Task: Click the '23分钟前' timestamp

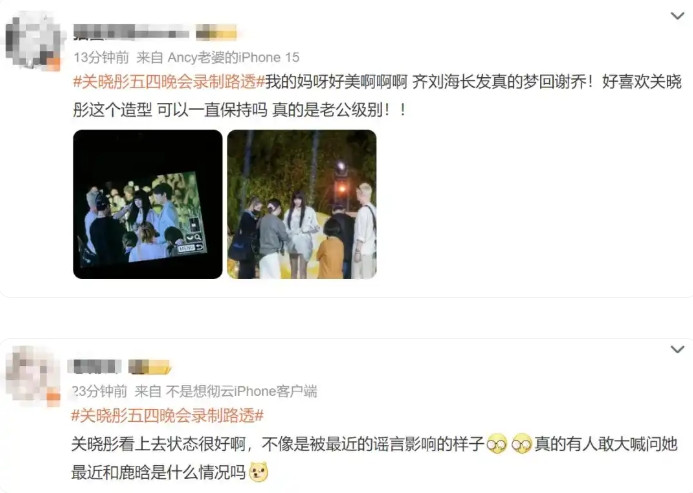Action: point(99,391)
